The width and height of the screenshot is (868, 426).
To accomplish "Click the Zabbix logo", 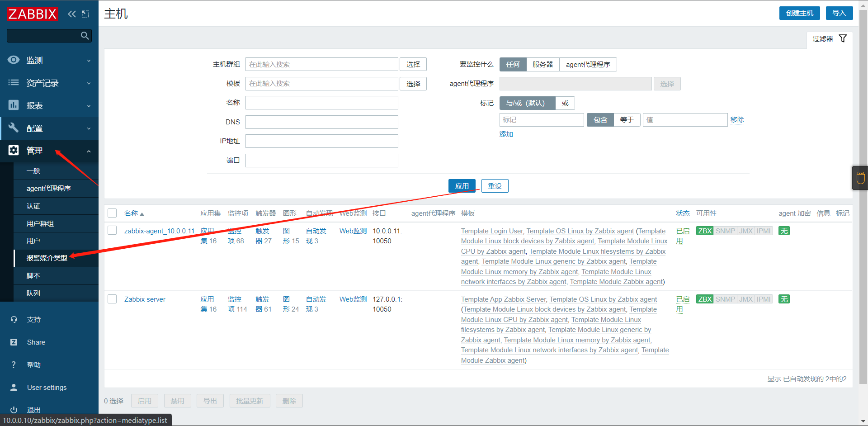I will pos(33,14).
